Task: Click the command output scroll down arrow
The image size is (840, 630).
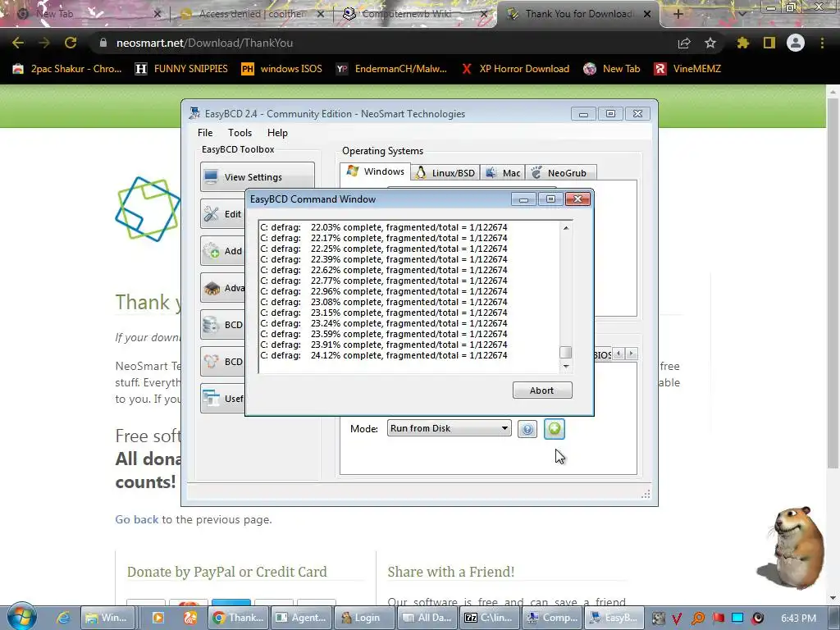Action: pyautogui.click(x=566, y=367)
